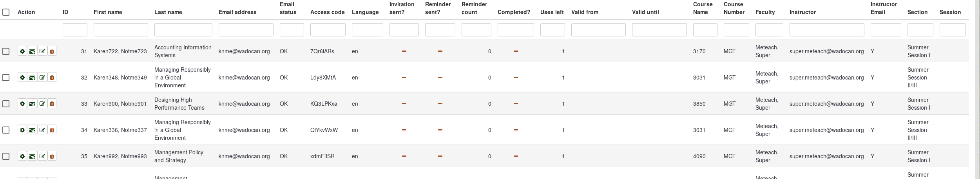
Task: Click the gear icon for participant ID 35
Action: tap(22, 156)
